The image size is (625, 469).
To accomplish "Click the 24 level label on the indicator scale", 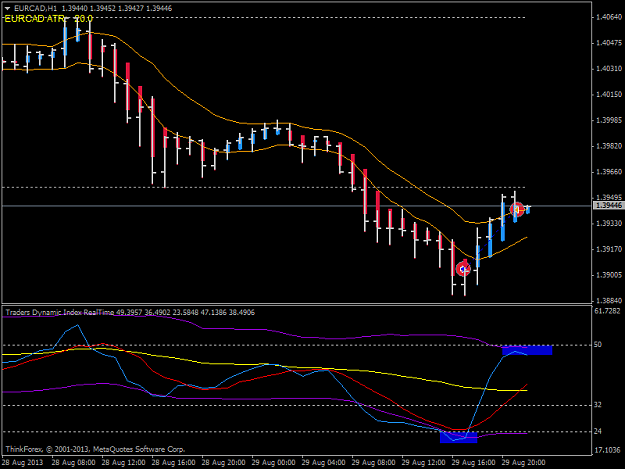I will [598, 431].
